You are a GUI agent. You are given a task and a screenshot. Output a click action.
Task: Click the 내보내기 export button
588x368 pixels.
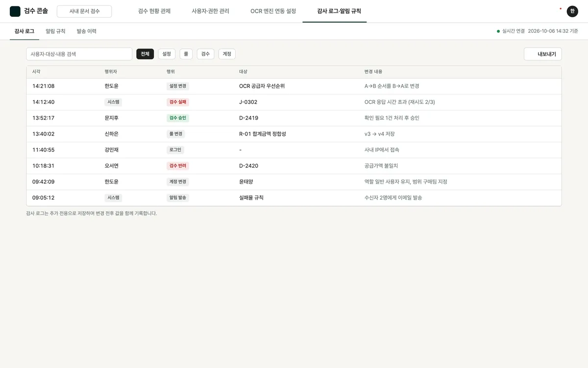pyautogui.click(x=543, y=54)
